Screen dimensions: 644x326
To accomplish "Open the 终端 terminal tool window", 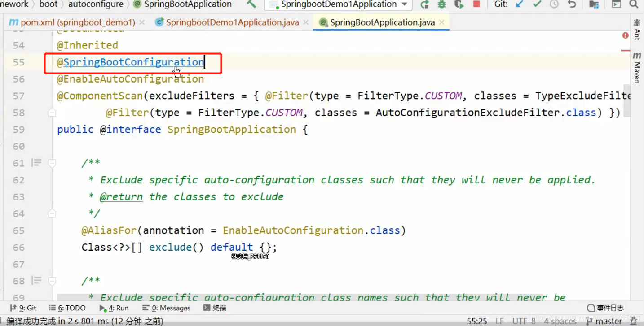I will (215, 308).
